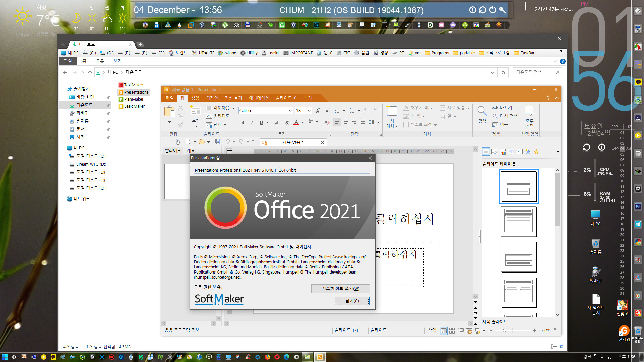
Task: Toggle the insert mode (삽입) status indicator
Action: click(x=432, y=330)
